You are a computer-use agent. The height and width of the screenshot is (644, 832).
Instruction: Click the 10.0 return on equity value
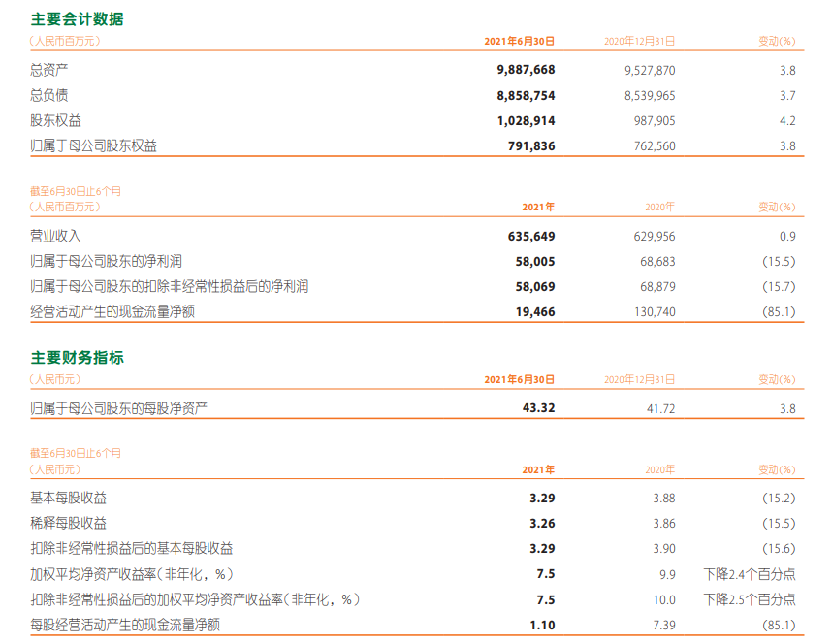tap(663, 599)
